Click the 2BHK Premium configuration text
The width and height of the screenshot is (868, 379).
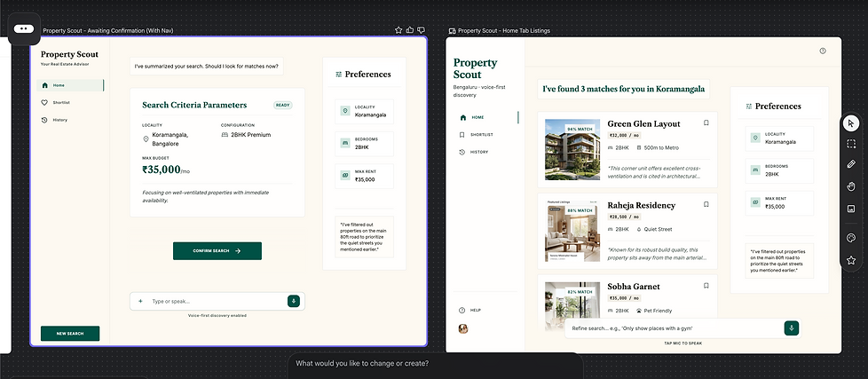coord(250,134)
